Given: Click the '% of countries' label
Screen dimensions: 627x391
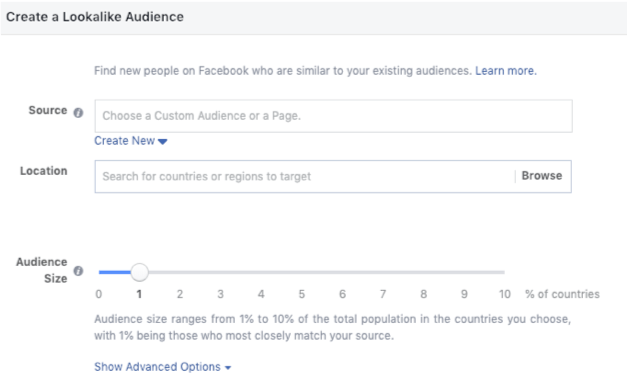Looking at the screenshot, I should click(x=562, y=294).
